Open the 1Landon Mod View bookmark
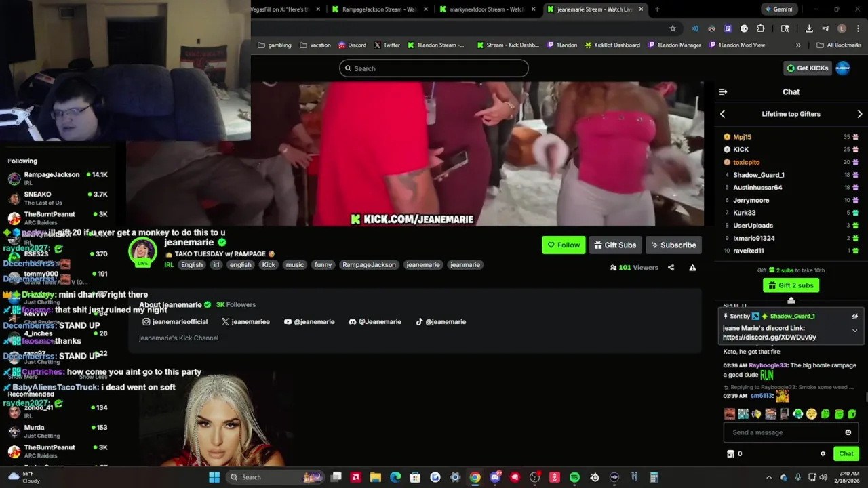868x488 pixels. (736, 45)
